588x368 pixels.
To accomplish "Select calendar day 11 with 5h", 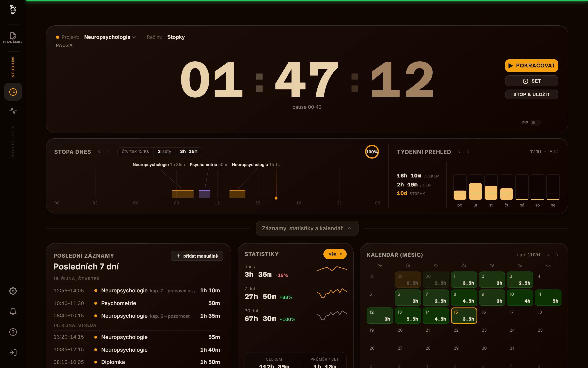I will [x=548, y=297].
